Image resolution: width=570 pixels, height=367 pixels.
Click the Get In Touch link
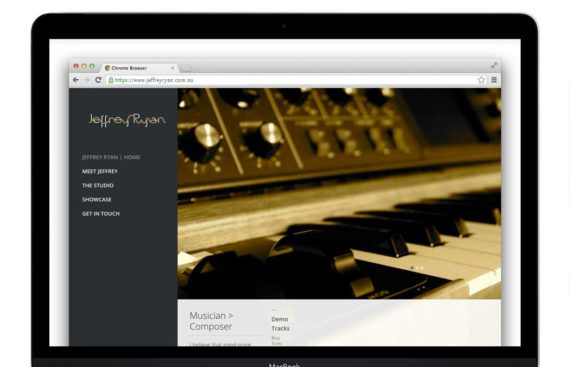101,214
